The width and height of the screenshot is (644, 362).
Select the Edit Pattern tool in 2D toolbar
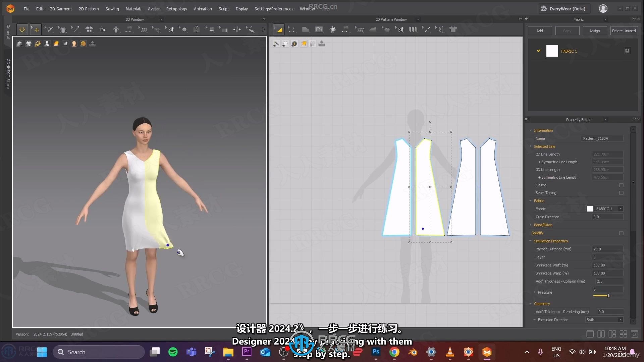pos(278,29)
